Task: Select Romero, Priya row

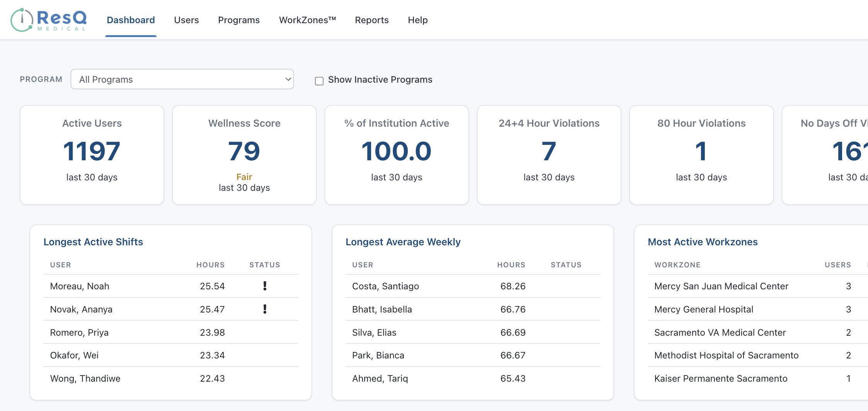Action: point(171,332)
